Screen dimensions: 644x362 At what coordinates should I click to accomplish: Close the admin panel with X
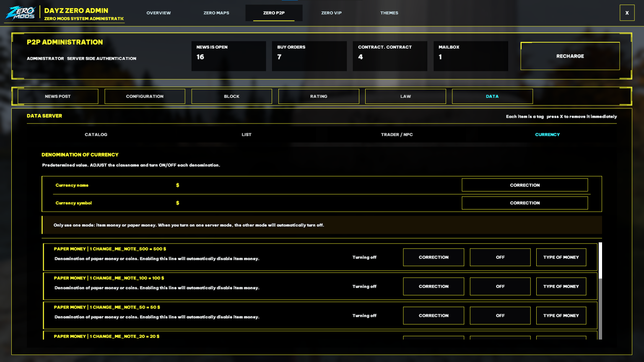pyautogui.click(x=627, y=13)
